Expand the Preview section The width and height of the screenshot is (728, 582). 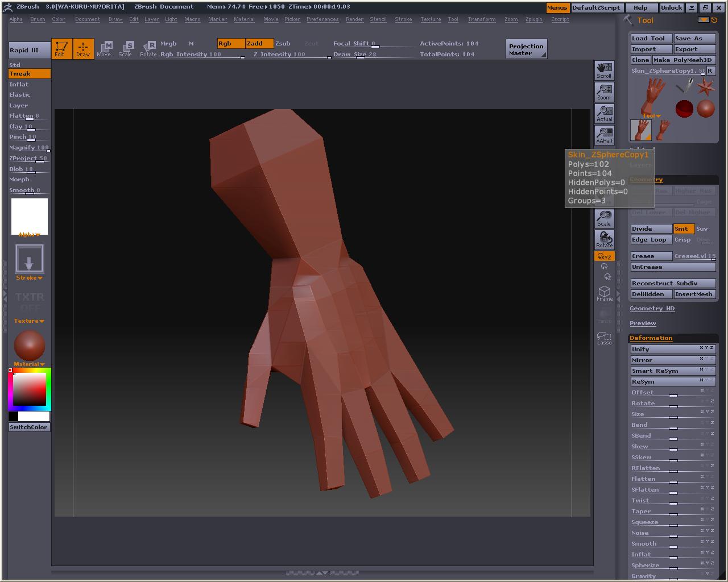click(643, 323)
